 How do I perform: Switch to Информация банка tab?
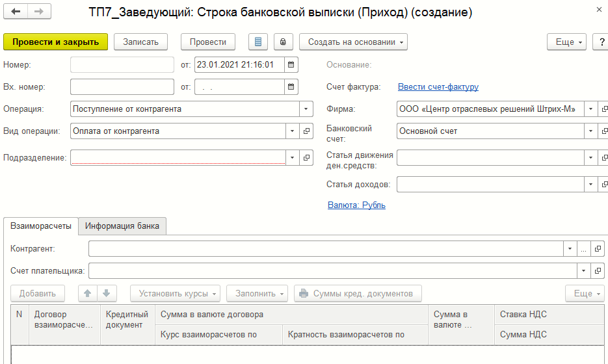[123, 226]
